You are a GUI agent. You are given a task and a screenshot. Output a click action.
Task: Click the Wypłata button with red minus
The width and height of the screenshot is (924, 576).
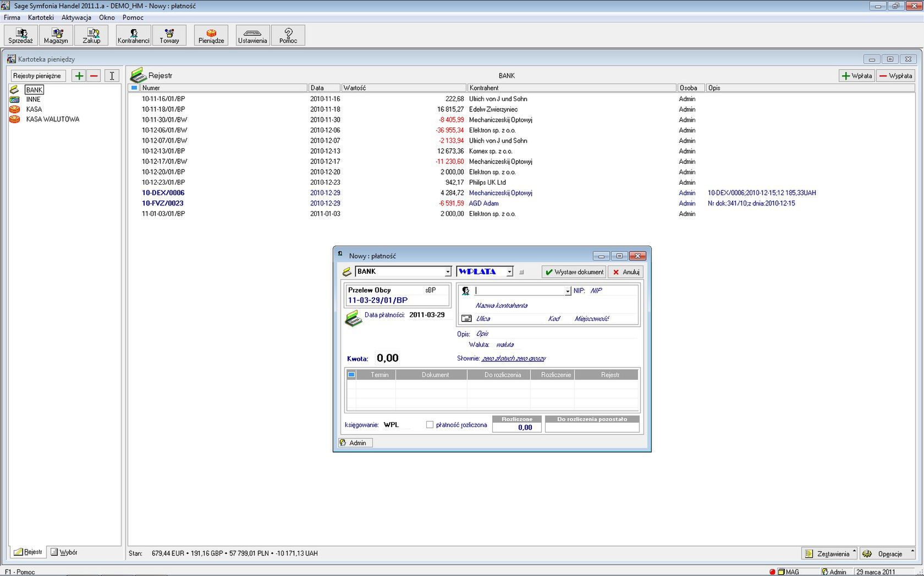[x=895, y=76]
